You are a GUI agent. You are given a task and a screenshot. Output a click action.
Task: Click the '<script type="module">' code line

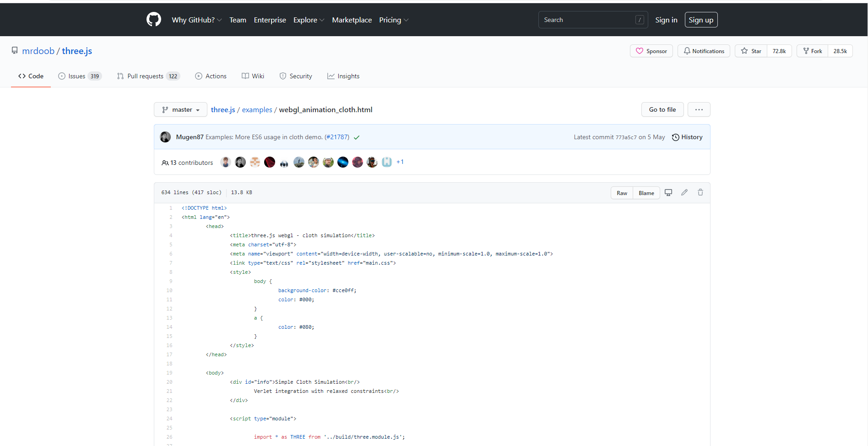point(263,419)
